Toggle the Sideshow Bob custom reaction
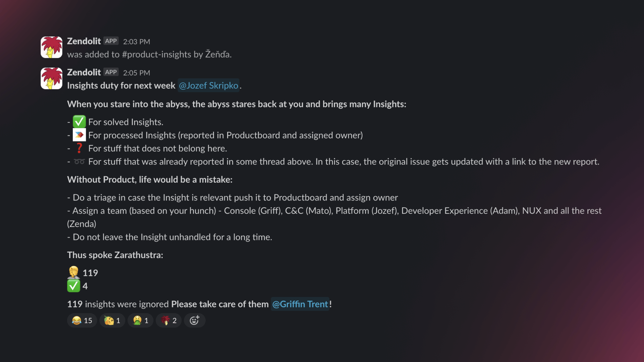The image size is (644, 362). (x=169, y=320)
